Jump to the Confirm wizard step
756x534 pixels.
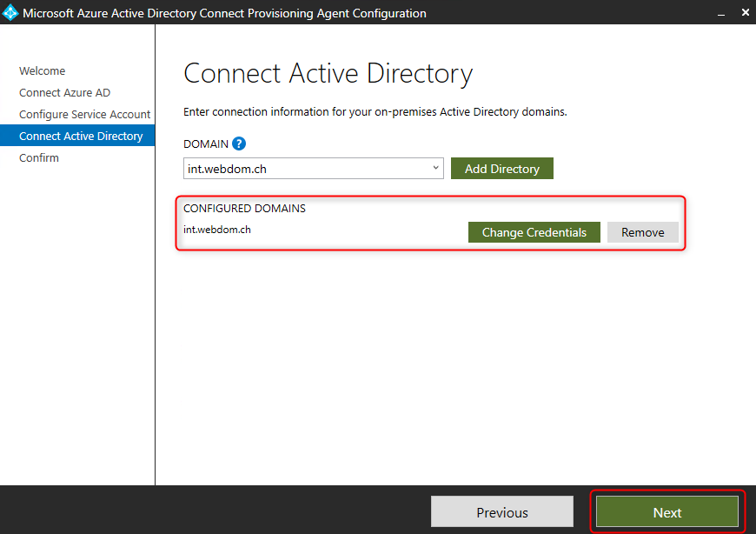click(x=38, y=157)
